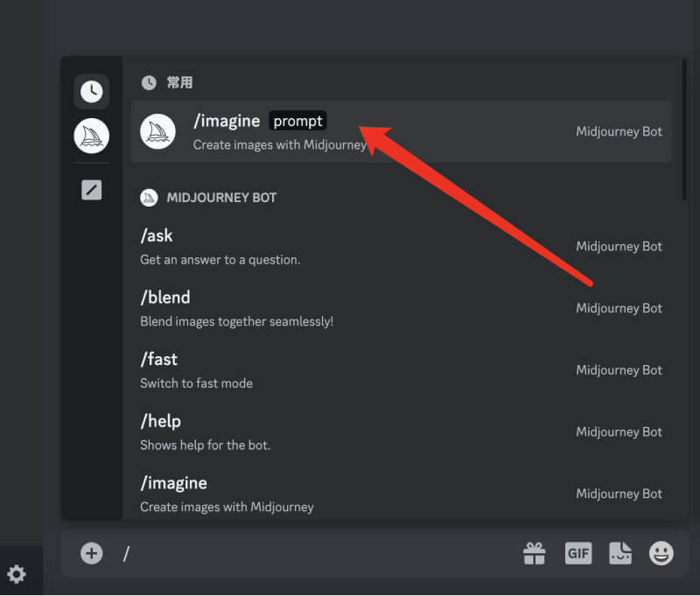The width and height of the screenshot is (700, 596).
Task: Click the plus attachment button
Action: [x=92, y=554]
